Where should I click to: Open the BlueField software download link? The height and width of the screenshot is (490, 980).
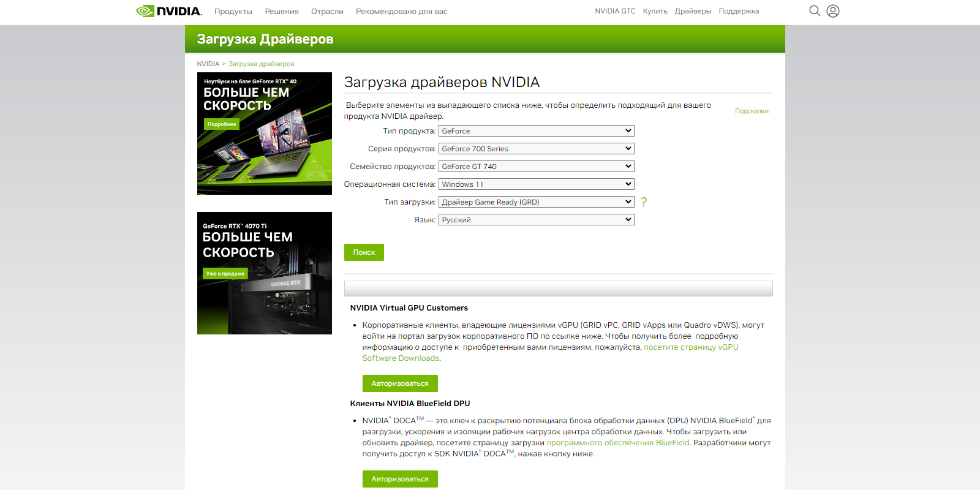(617, 443)
